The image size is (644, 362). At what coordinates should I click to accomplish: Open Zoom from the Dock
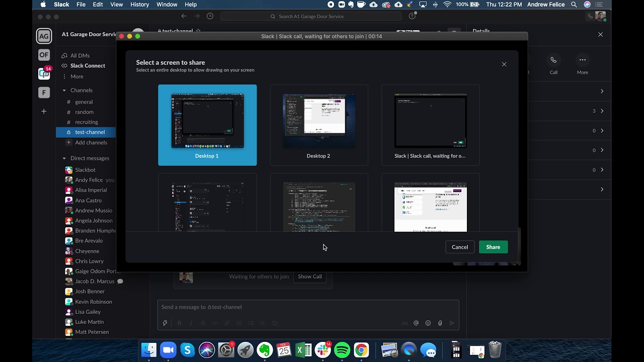point(168,350)
